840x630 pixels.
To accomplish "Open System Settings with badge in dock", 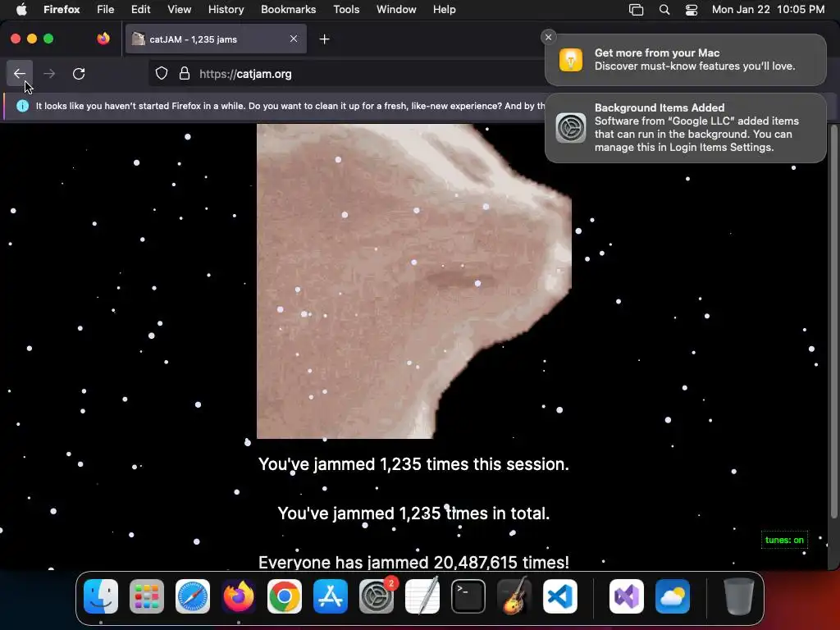I will [x=377, y=596].
